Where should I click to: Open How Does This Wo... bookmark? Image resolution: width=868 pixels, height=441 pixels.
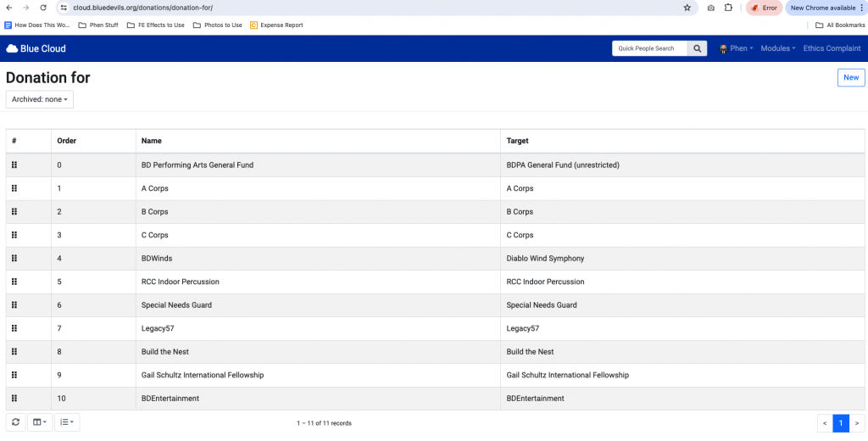37,25
